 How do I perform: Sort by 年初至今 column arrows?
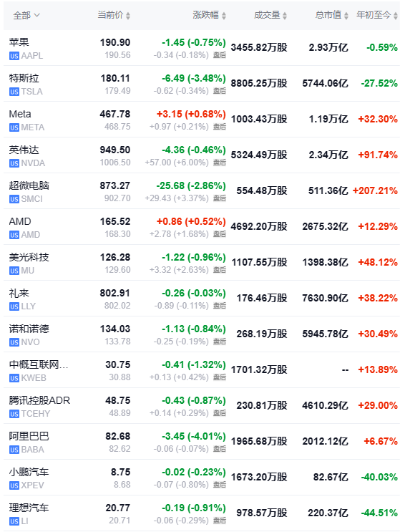[x=396, y=16]
